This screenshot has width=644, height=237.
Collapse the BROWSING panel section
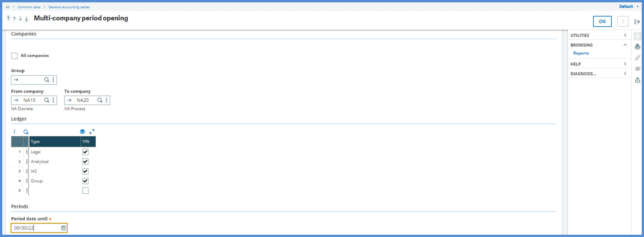click(x=625, y=45)
